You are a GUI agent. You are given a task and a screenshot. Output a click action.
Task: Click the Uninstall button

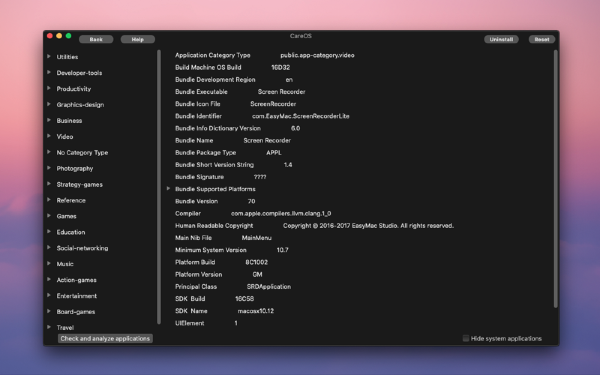point(501,39)
